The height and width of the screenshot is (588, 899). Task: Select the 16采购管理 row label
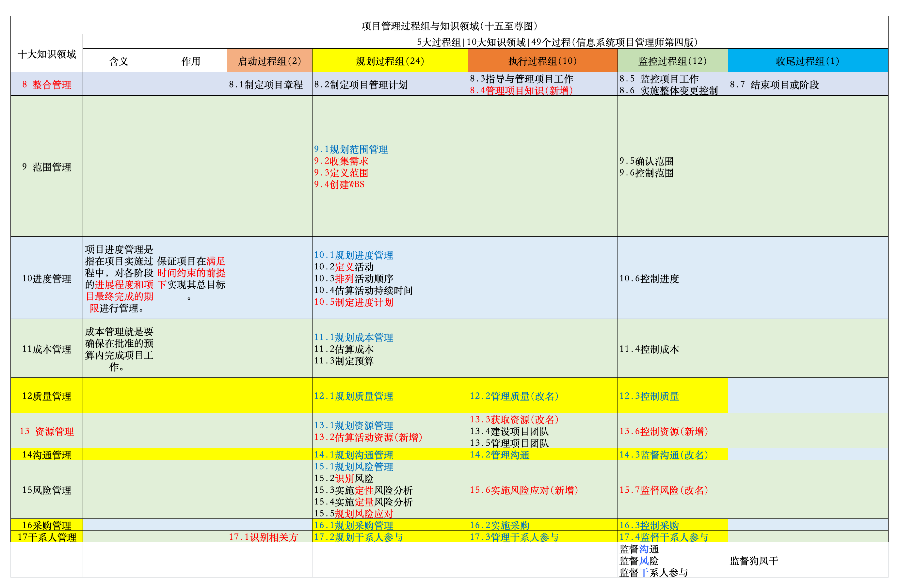[47, 525]
